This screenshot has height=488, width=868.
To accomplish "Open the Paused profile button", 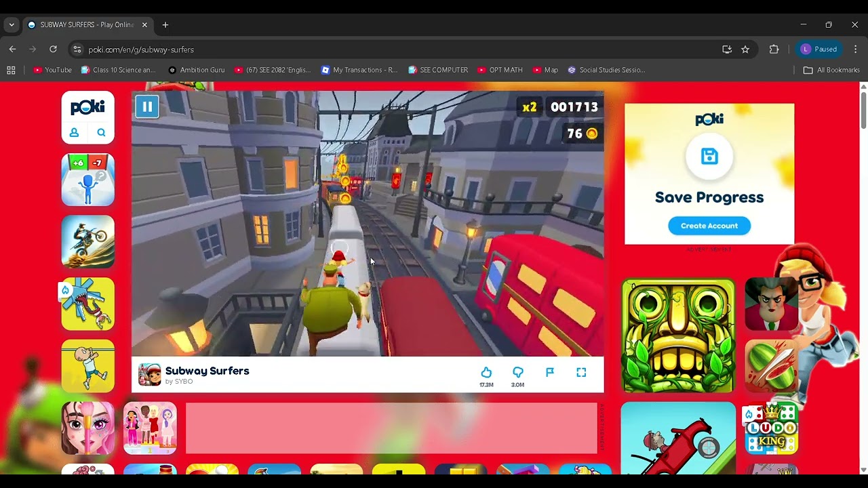I will pos(819,49).
